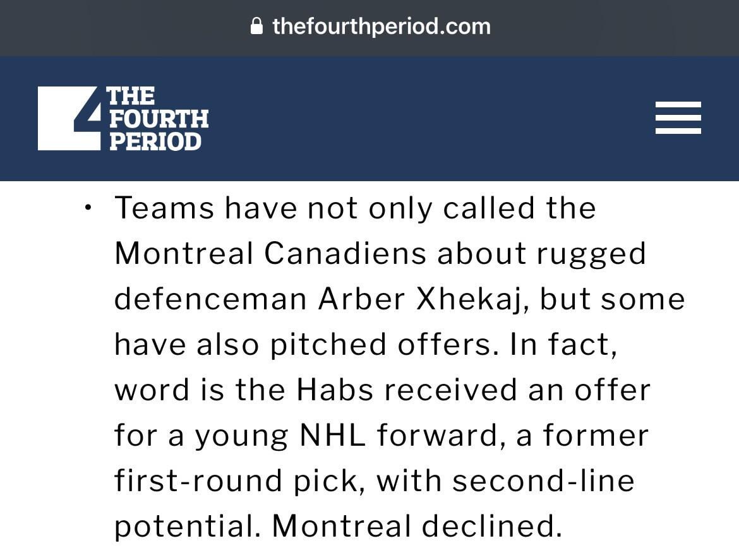Click the white 4 logo mark

point(69,118)
